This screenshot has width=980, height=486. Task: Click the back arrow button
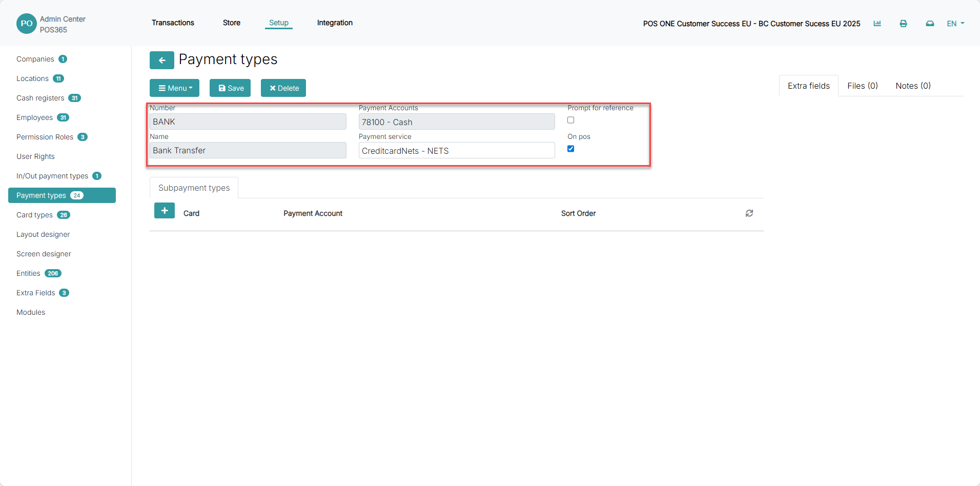tap(162, 60)
